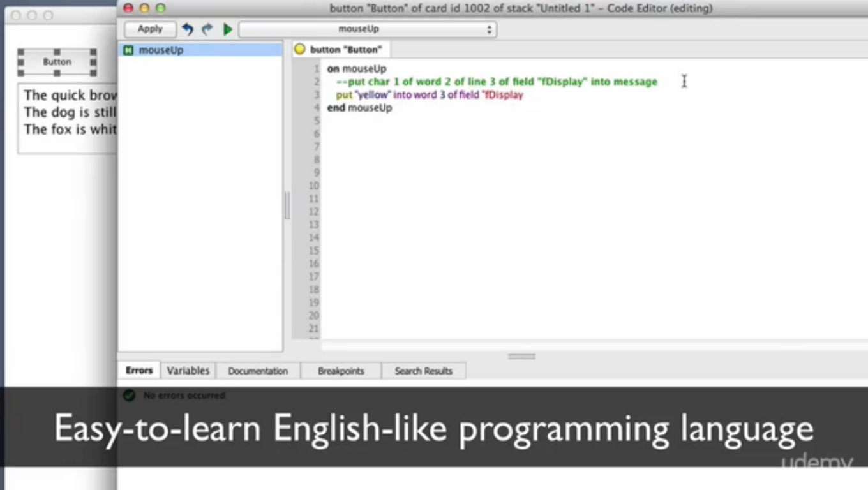
Task: Run the script with green play icon
Action: (227, 29)
